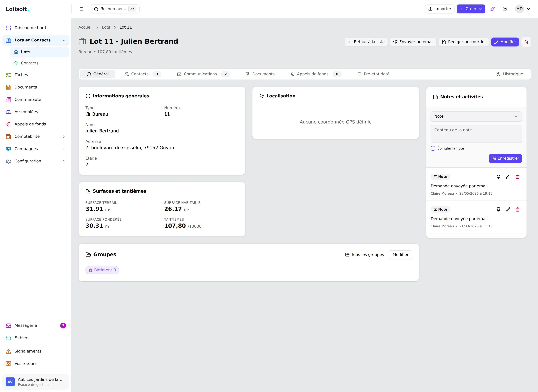This screenshot has width=538, height=392.
Task: Click Modifier in the Groupes card
Action: (400, 255)
